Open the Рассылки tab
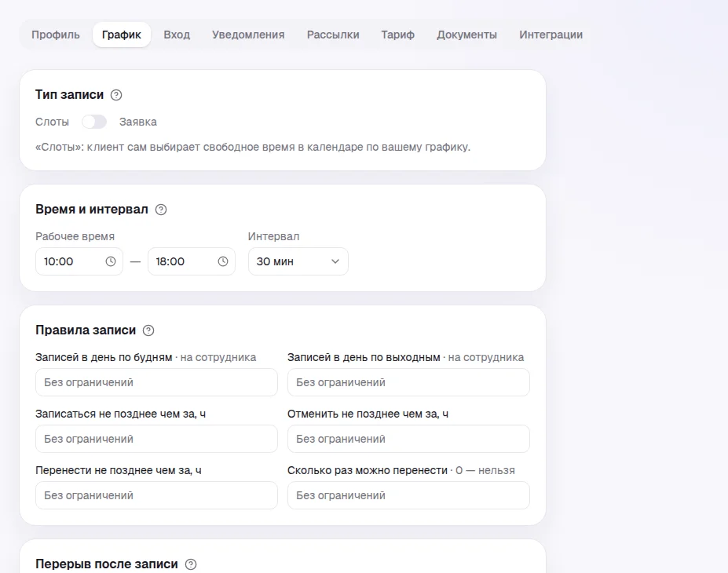The image size is (728, 573). point(333,35)
